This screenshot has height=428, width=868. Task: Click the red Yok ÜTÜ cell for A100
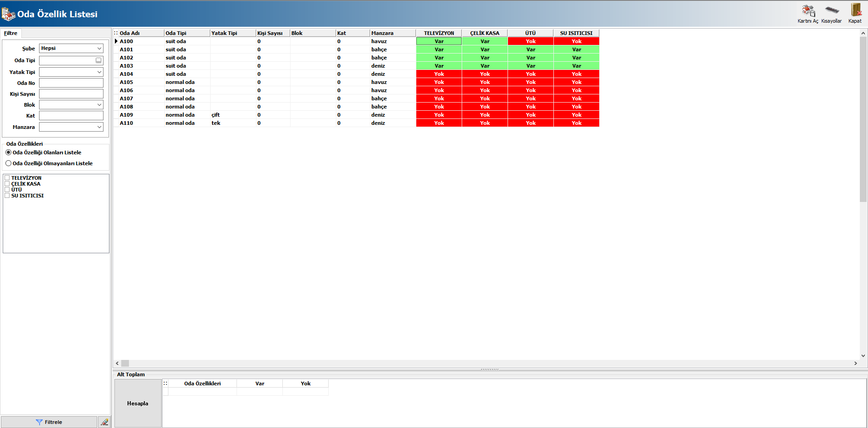[x=531, y=41]
